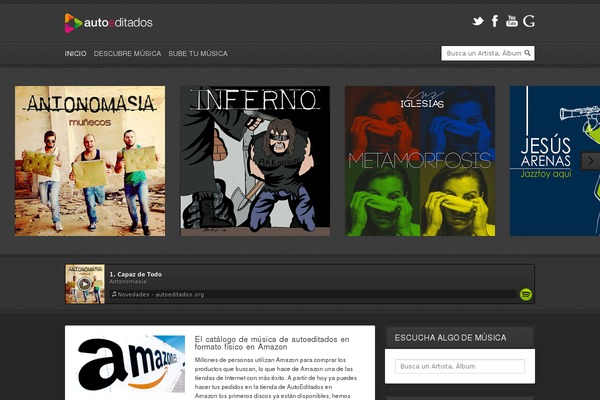600x400 pixels.
Task: Click the track title '1. Capaz de Todo'
Action: pyautogui.click(x=135, y=274)
